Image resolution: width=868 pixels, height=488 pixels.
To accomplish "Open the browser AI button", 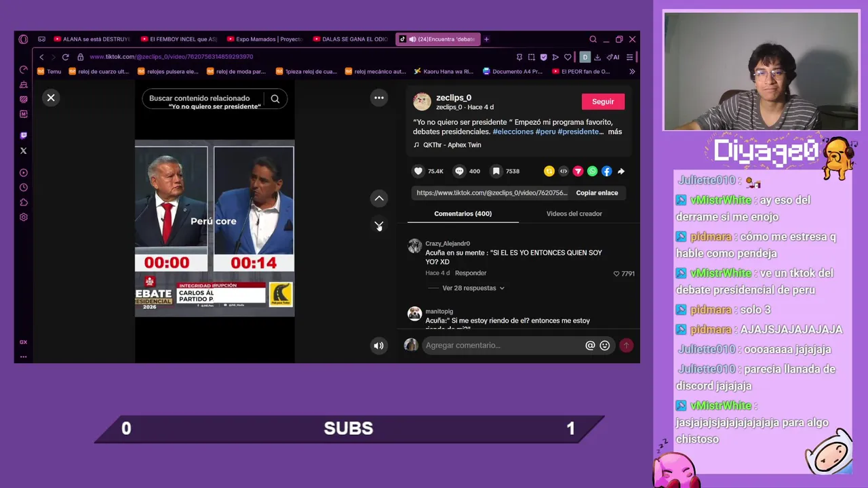I will click(613, 57).
